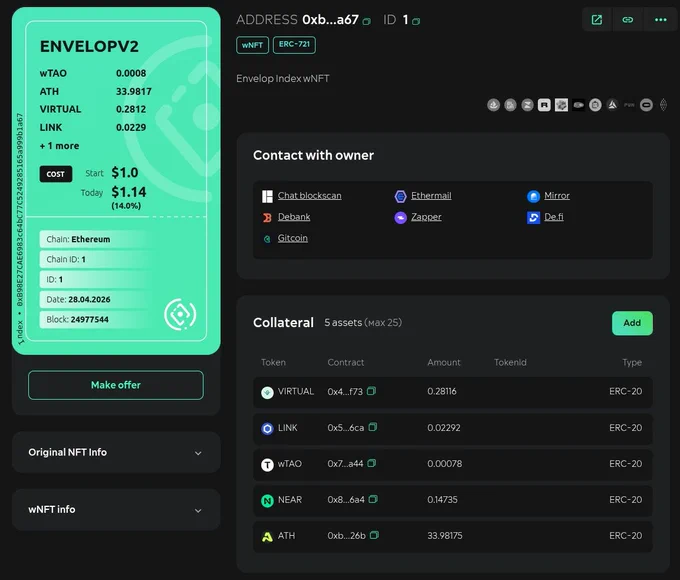Copy the contract address 0xb...a67

tap(367, 21)
